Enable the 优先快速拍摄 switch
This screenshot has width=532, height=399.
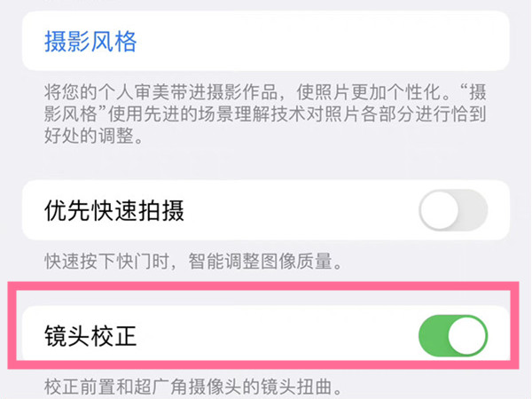[452, 210]
